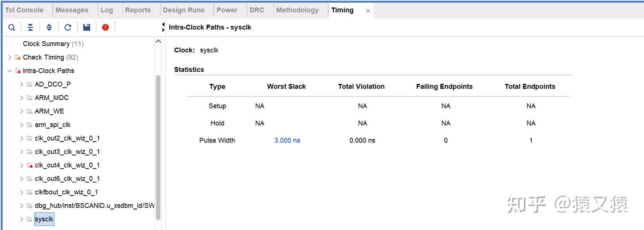Click the tree panel vertical scrollbar
Screen dimensions: 644x230
point(158,147)
